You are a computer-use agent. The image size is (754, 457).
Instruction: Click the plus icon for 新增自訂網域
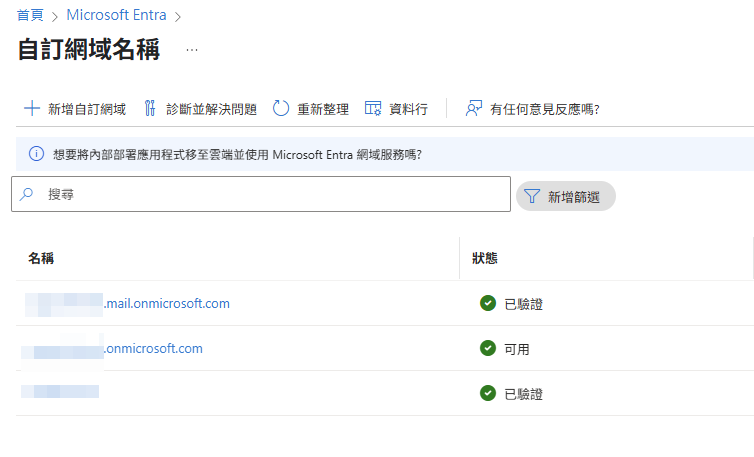point(31,109)
